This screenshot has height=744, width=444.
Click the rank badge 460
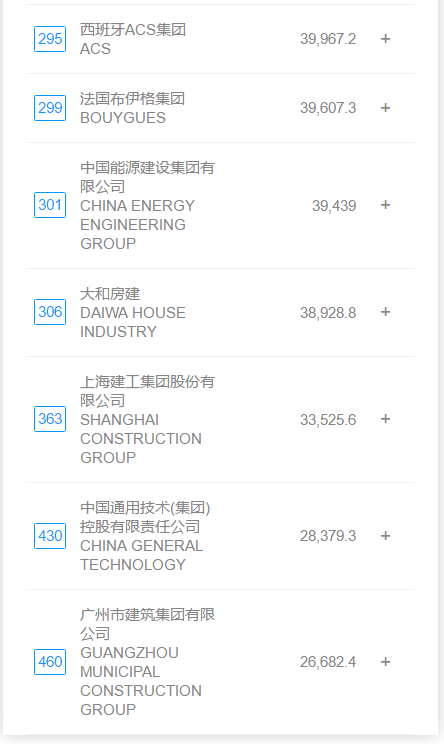click(x=50, y=662)
